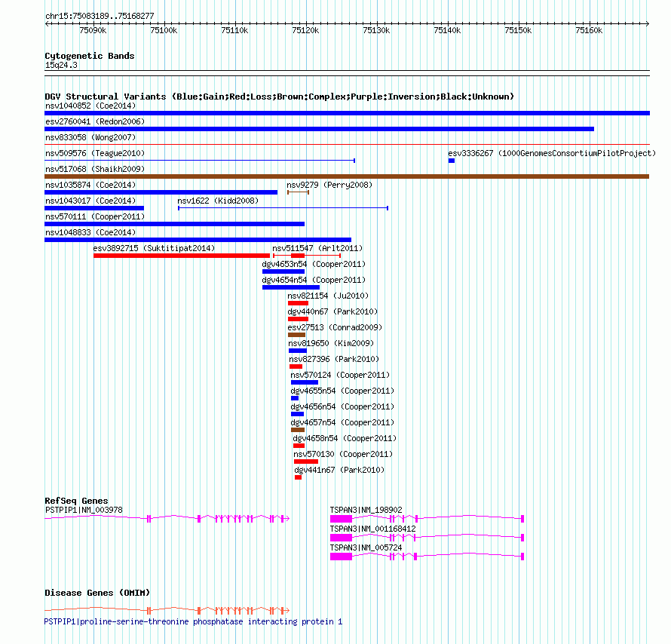Click the nsv821154 (Ju2010) red bar
The width and height of the screenshot is (671, 644).
pos(298,303)
